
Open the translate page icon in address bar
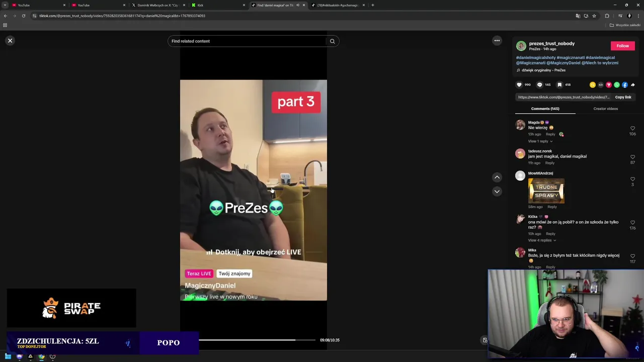click(x=578, y=16)
